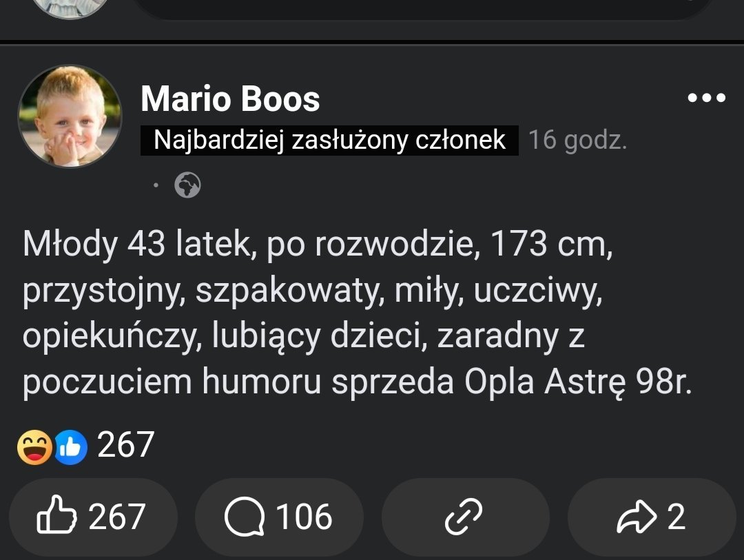
Task: View who reacted via 267 reactions count
Action: coord(125,445)
